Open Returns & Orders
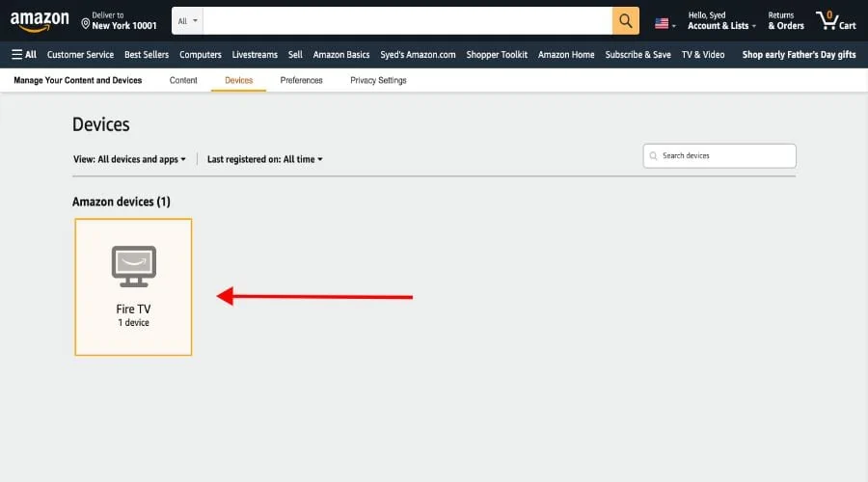 [x=785, y=20]
